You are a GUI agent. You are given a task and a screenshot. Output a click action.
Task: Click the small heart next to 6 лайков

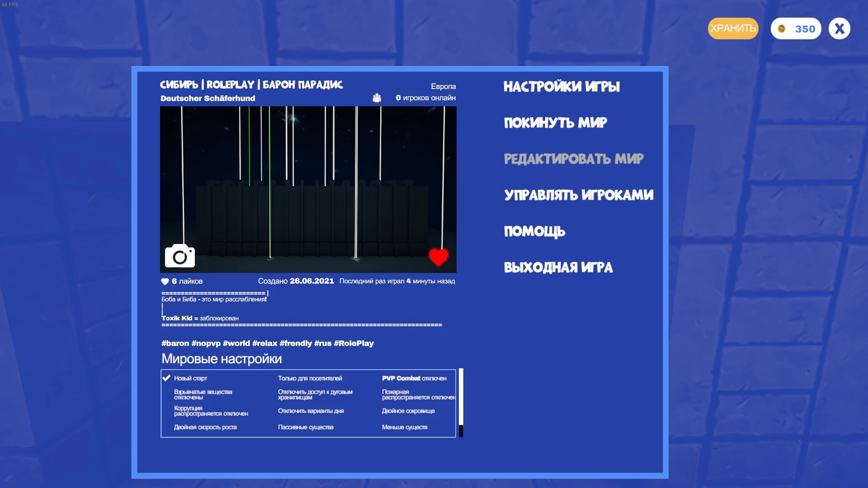click(x=165, y=282)
